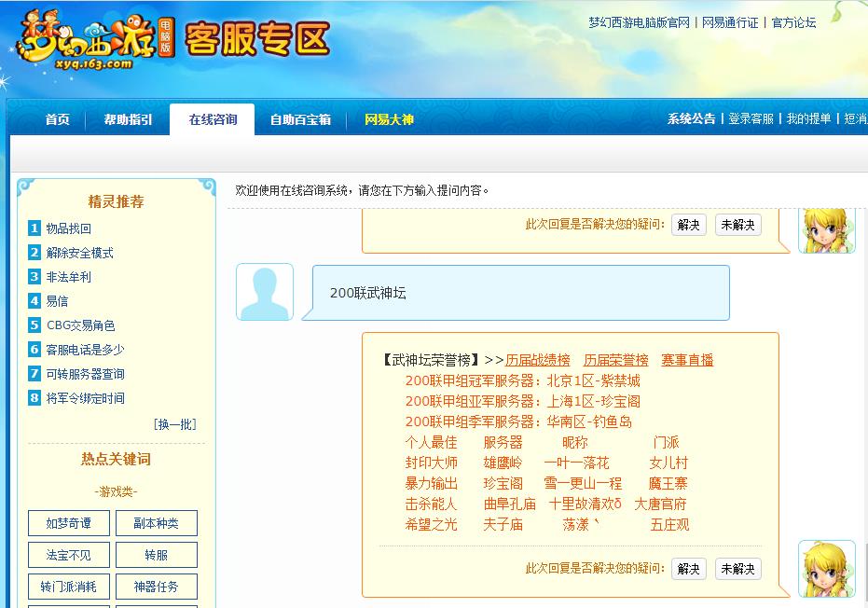868x608 pixels.
Task: Click number badge 7 beside 可转服务器查询
Action: click(x=34, y=374)
